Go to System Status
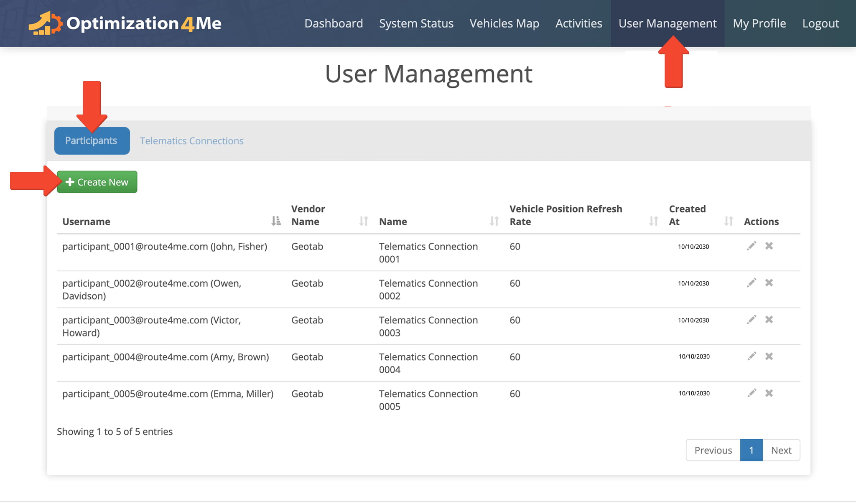The height and width of the screenshot is (504, 856). 416,23
